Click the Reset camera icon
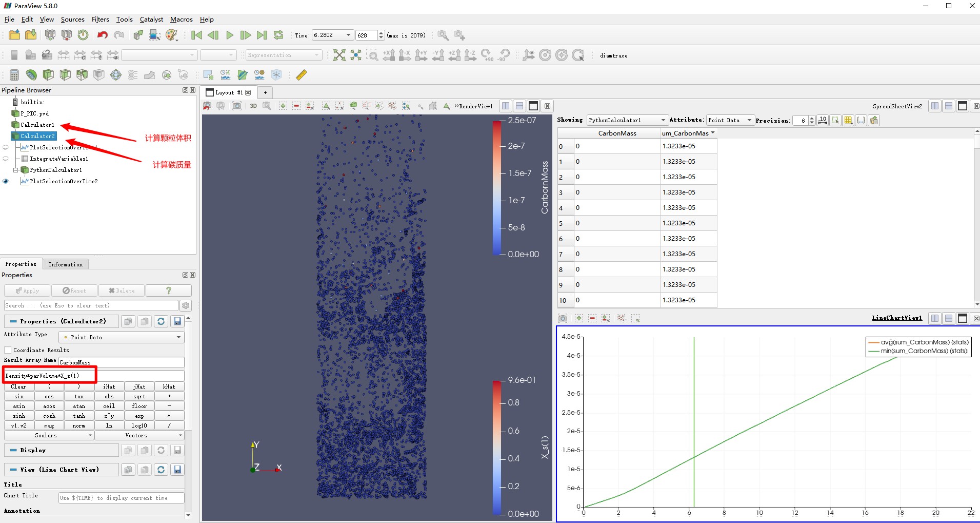The width and height of the screenshot is (980, 523). pos(339,55)
